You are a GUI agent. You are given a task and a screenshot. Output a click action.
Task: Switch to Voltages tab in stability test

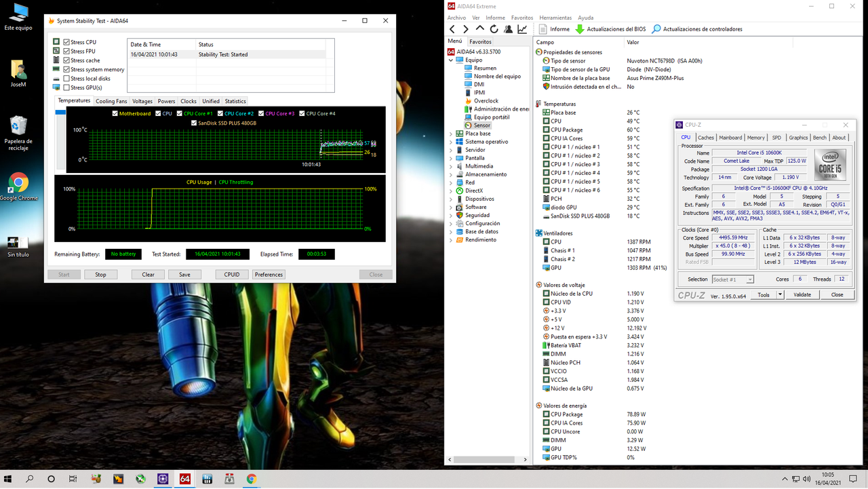(x=142, y=101)
